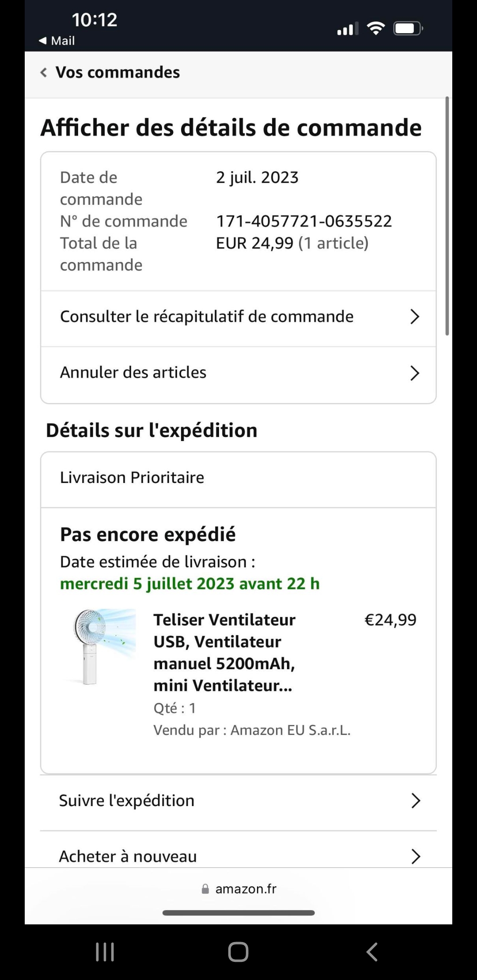Image resolution: width=477 pixels, height=980 pixels.
Task: Tap the cellular signal bars icon
Action: (348, 29)
